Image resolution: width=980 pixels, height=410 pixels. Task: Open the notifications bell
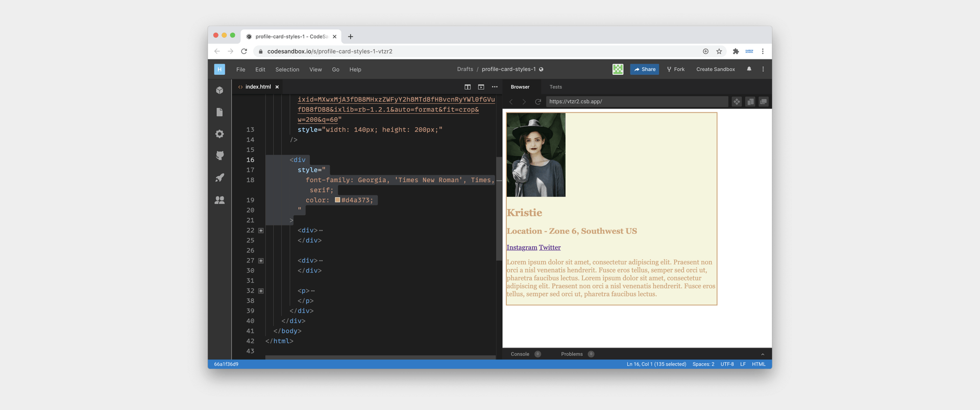click(x=749, y=69)
